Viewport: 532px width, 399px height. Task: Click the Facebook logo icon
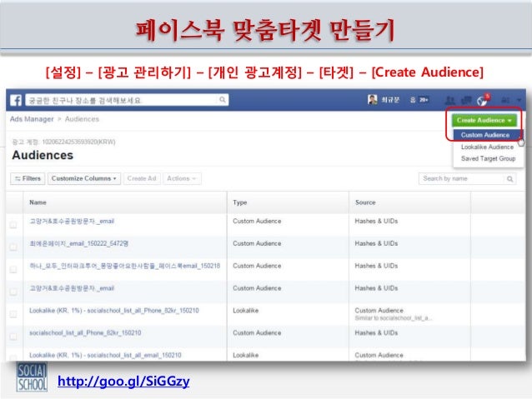coord(16,100)
